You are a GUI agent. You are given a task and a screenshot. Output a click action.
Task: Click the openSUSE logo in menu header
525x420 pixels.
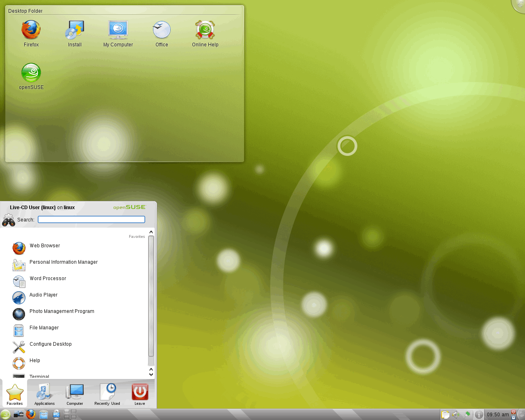pyautogui.click(x=130, y=208)
